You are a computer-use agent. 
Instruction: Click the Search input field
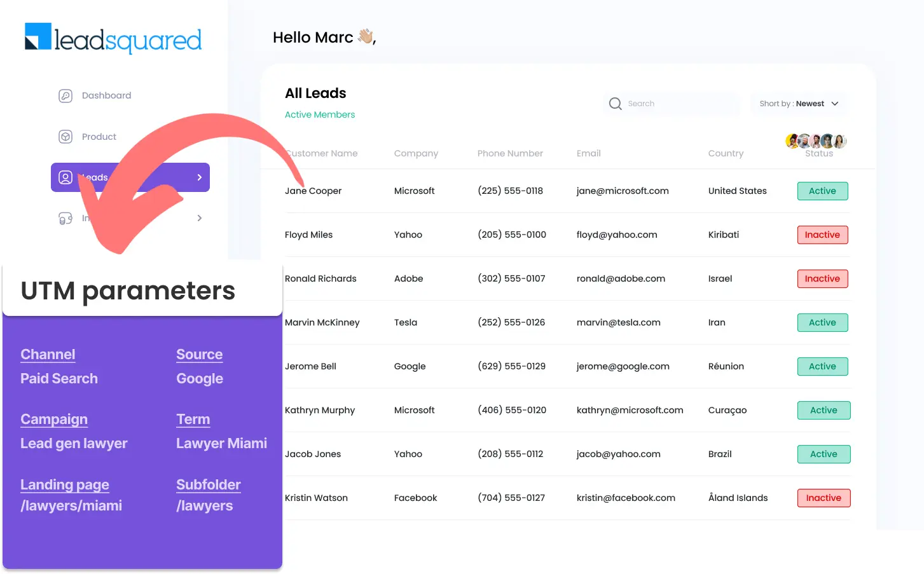coord(672,104)
